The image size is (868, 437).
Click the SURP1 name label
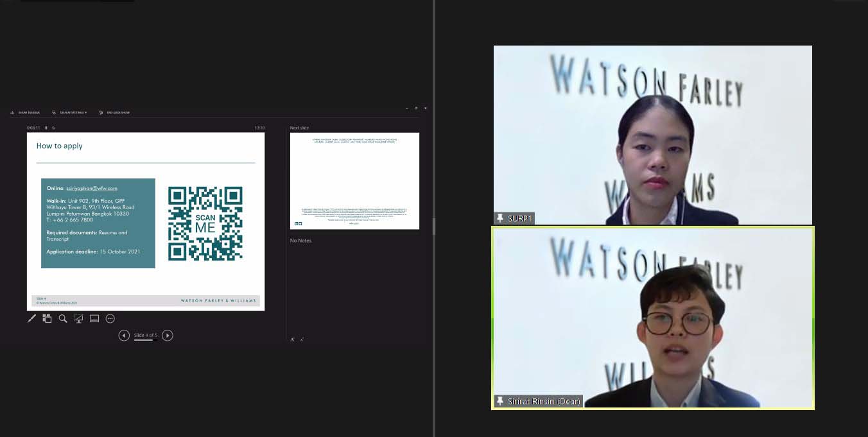[520, 218]
